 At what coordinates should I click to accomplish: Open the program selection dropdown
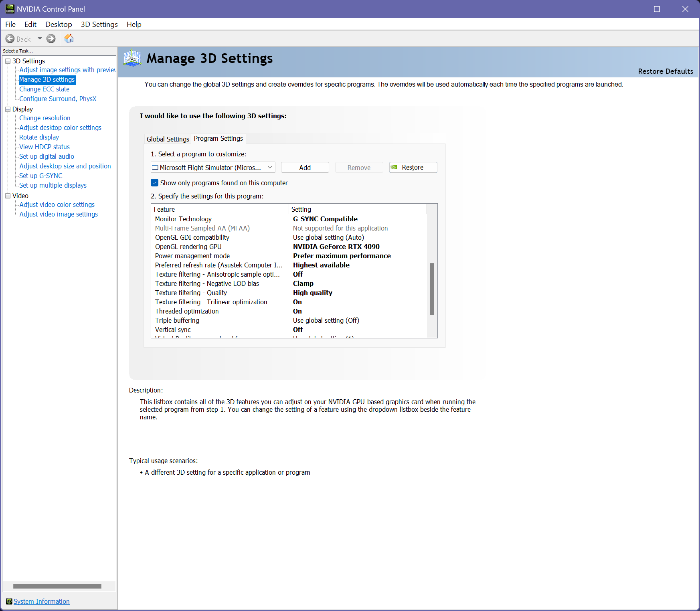pos(270,168)
